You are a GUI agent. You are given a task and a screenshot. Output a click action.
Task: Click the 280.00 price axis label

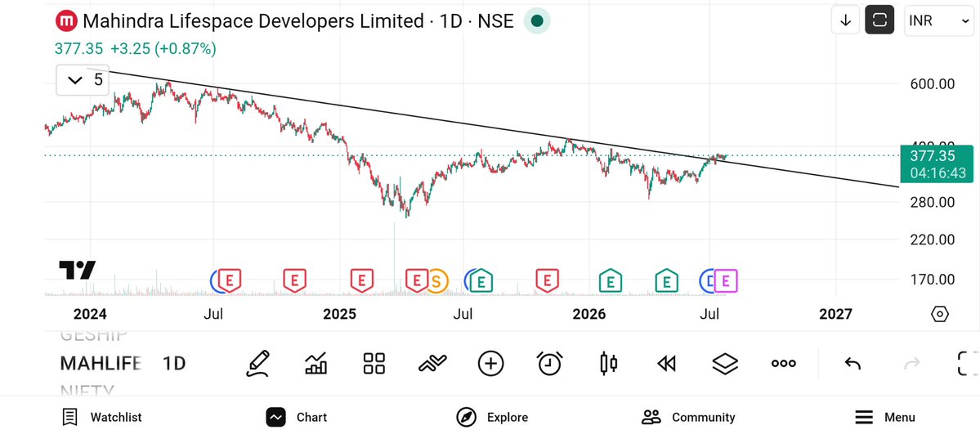coord(932,202)
